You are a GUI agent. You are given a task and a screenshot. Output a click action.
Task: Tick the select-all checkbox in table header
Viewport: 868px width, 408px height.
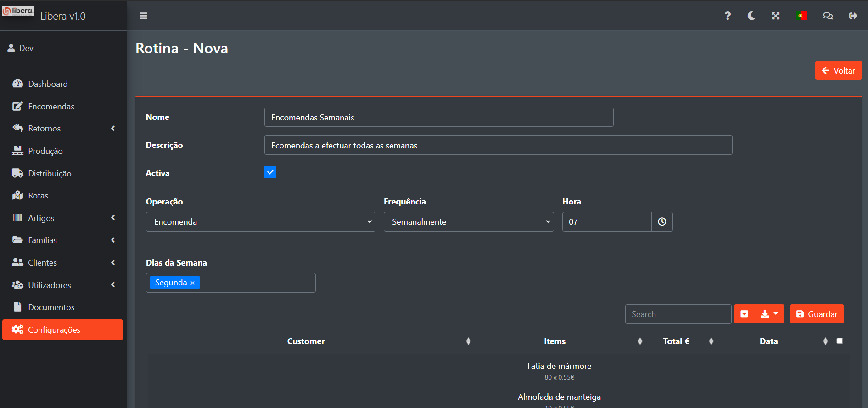click(x=840, y=341)
